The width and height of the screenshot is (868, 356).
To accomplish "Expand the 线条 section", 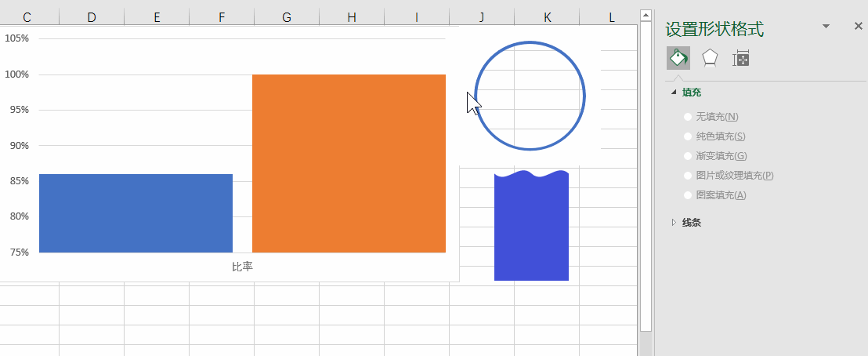I will point(674,223).
